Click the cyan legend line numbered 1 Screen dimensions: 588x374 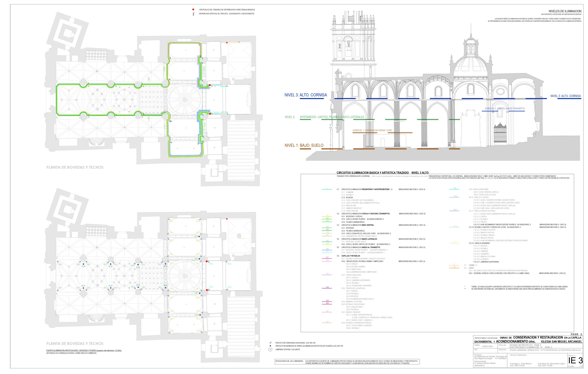click(327, 189)
